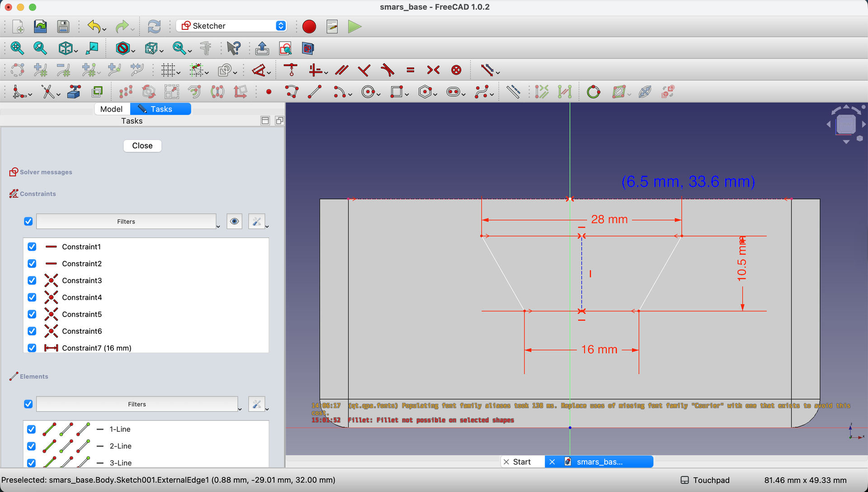
Task: Save the document with the floppy icon
Action: [63, 26]
